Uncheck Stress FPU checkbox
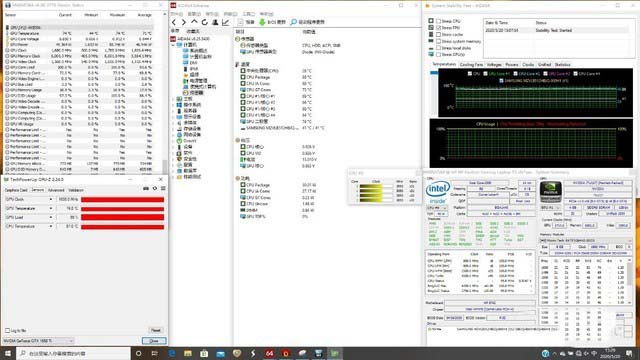 pos(438,28)
